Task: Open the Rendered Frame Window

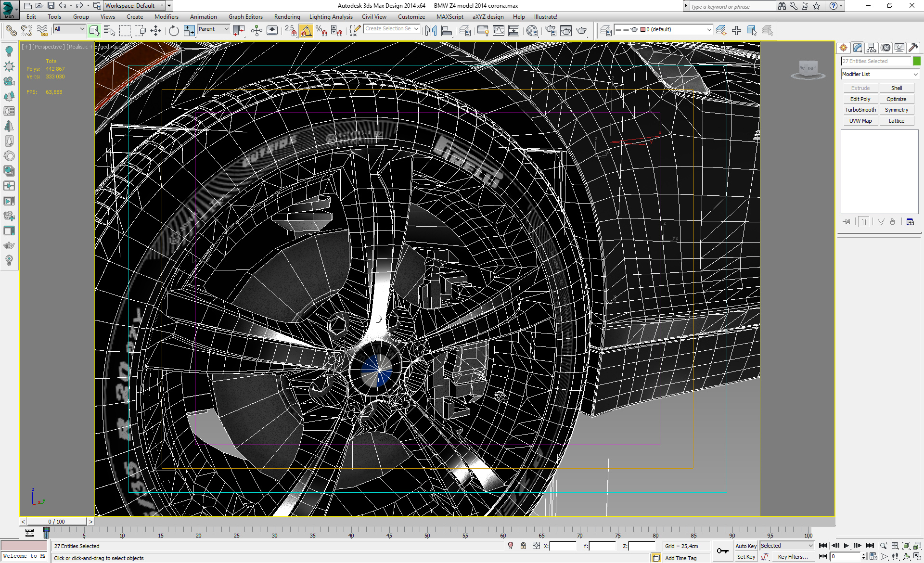Action: pos(566,31)
